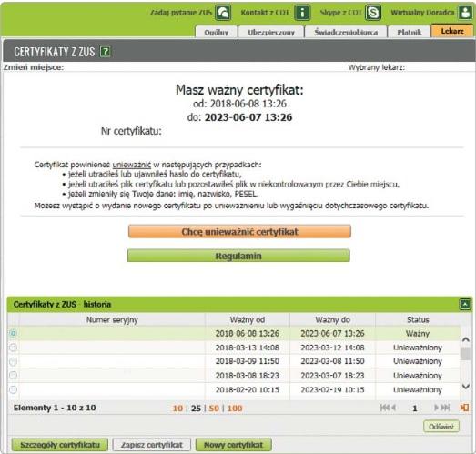This screenshot has width=476, height=454.
Task: Click the Ważny status cell
Action: [x=418, y=334]
